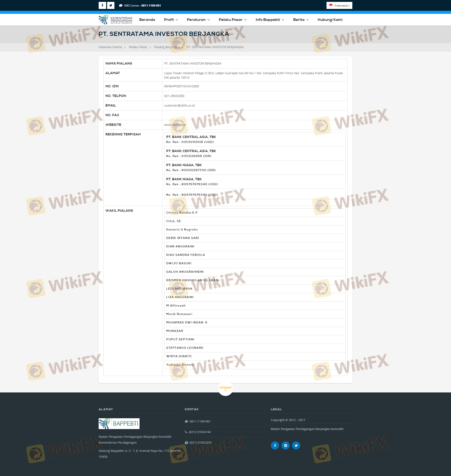Click BCA account 0353093018 (USD)

pos(255,139)
